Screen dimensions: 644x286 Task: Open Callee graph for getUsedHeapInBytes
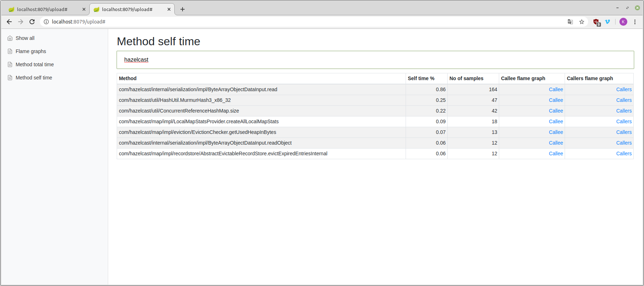(x=556, y=132)
